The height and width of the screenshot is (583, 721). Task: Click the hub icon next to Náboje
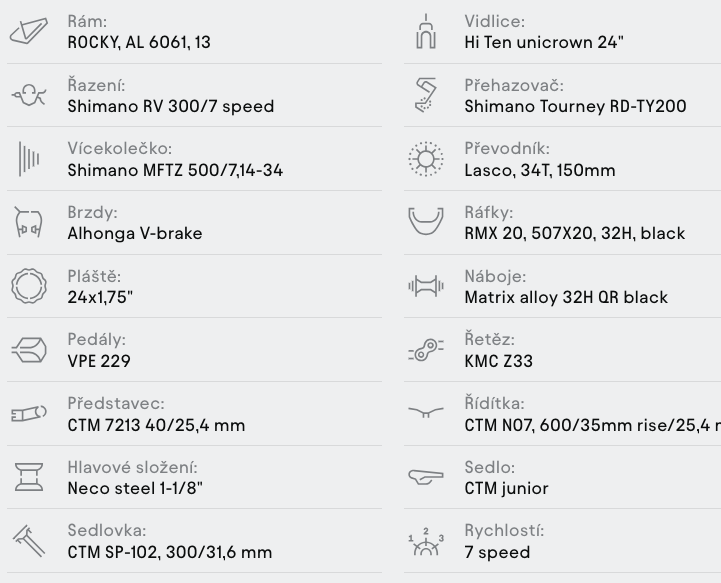point(426,286)
